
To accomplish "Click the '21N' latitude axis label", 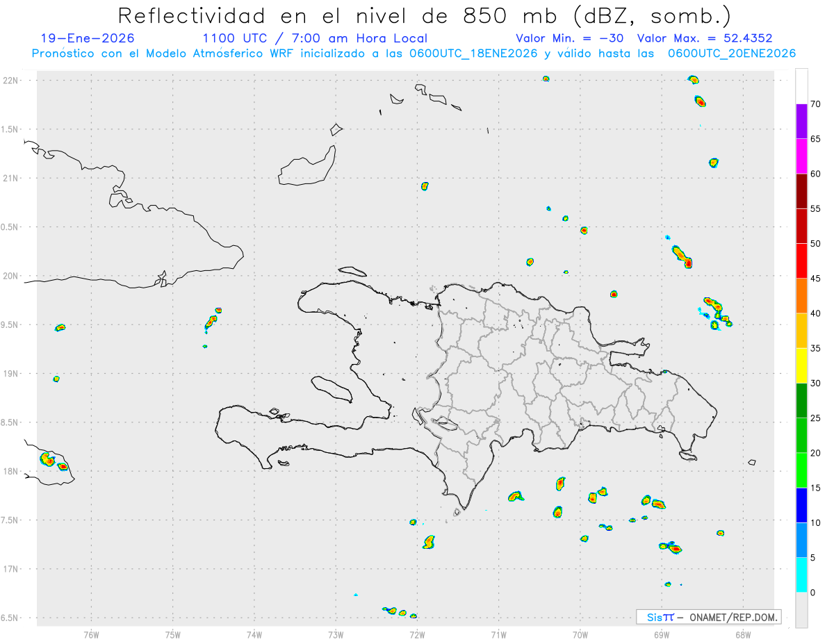I will 11,179.
